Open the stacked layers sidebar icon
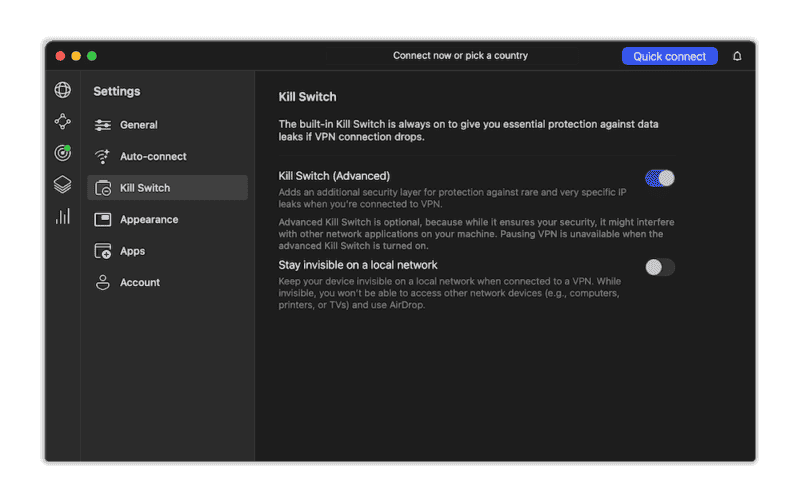The height and width of the screenshot is (502, 800). (x=63, y=184)
